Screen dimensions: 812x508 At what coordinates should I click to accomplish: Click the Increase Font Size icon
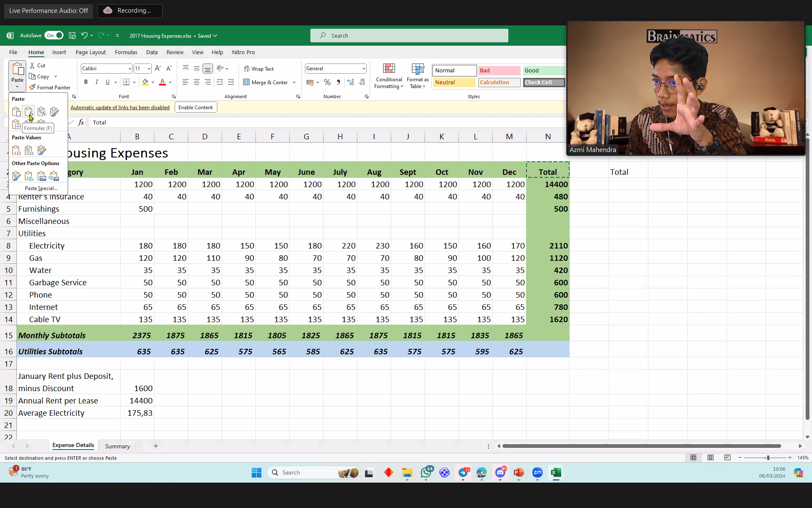click(x=158, y=69)
